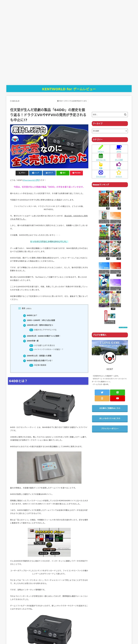Jump to TOC entry 2000年2月：64DDの本領がついに発揮！
Viewport: 138px width, 644px height.
[43, 336]
